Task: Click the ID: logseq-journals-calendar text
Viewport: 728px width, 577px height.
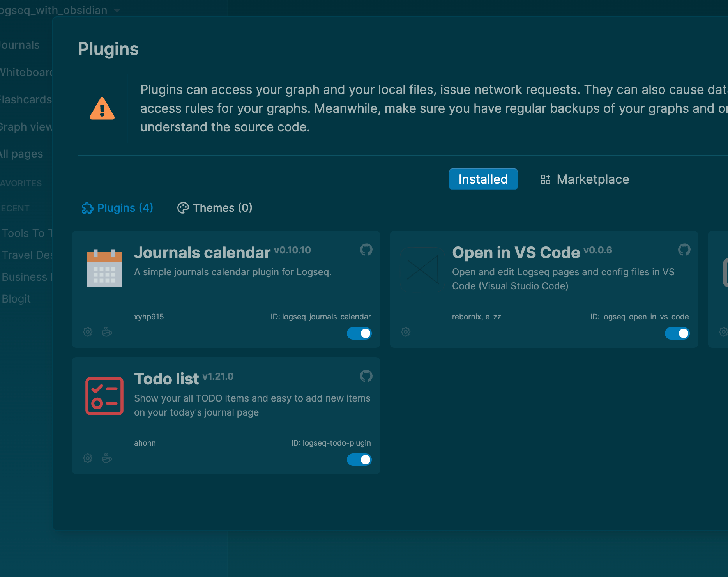Action: (321, 317)
